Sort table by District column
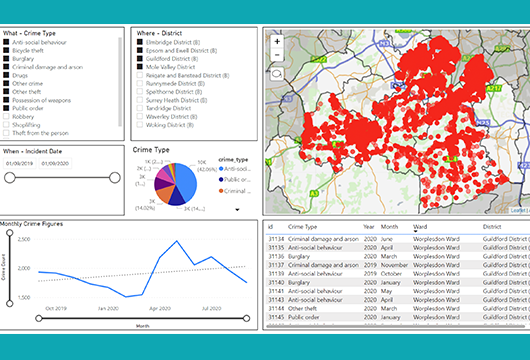The height and width of the screenshot is (360, 530). click(x=492, y=227)
